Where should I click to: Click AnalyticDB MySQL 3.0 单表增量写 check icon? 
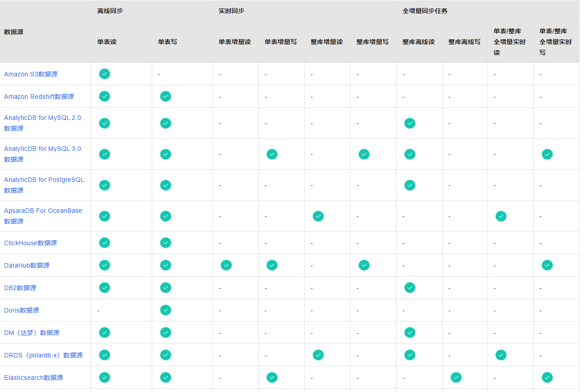point(272,154)
